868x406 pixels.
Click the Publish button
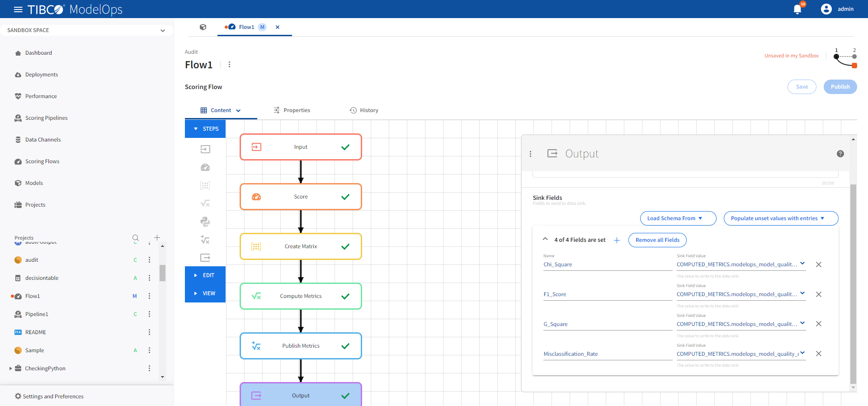840,87
